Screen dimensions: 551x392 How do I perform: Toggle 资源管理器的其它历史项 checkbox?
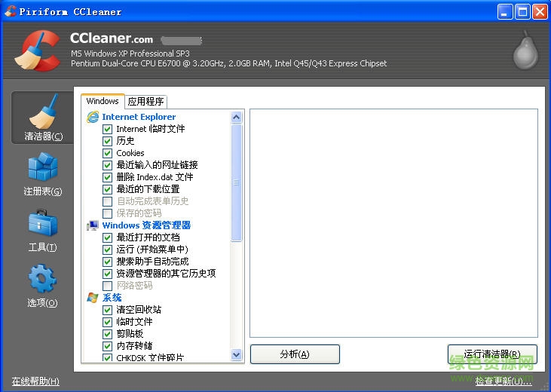(108, 274)
